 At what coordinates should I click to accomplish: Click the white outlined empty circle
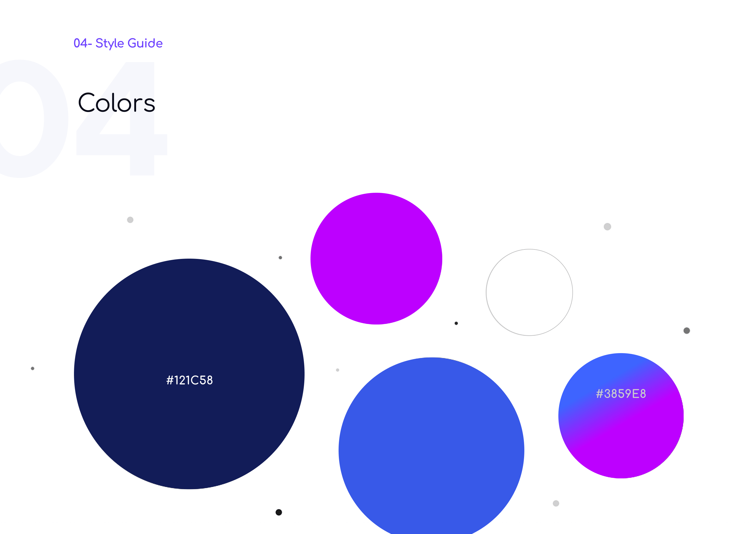(529, 292)
